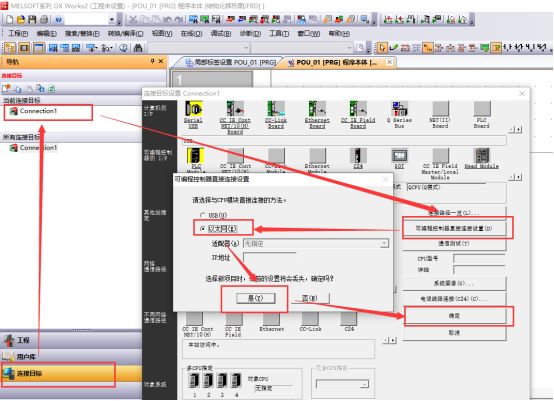Open the 视图(V) menu
This screenshot has width=554, height=401.
pos(162,34)
